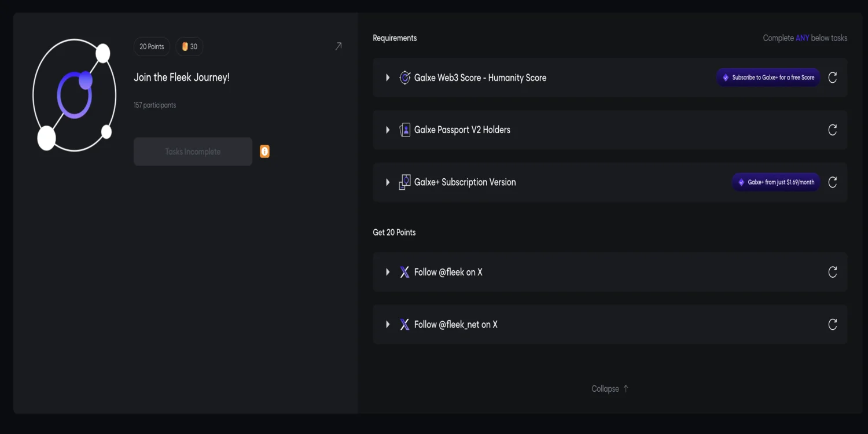Collapse the task list via Collapse link
868x434 pixels.
[609, 389]
